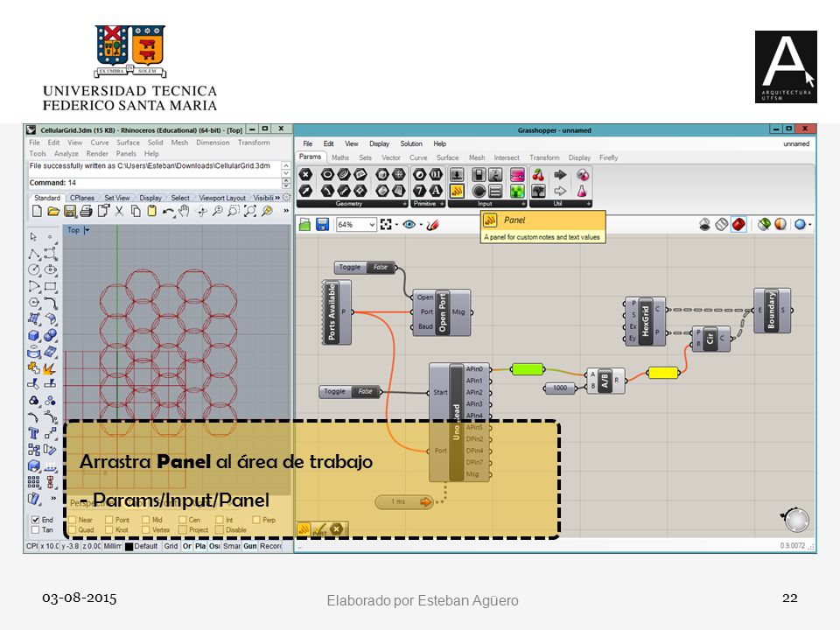Click the Zoom Extents icon in Rhino
Image resolution: width=840 pixels, height=630 pixels.
pos(250,211)
